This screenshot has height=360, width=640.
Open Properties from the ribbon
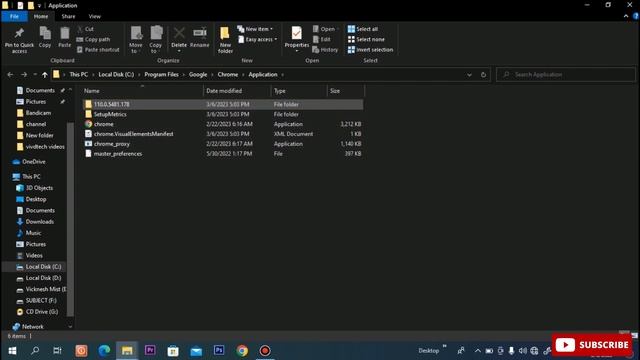[x=297, y=39]
